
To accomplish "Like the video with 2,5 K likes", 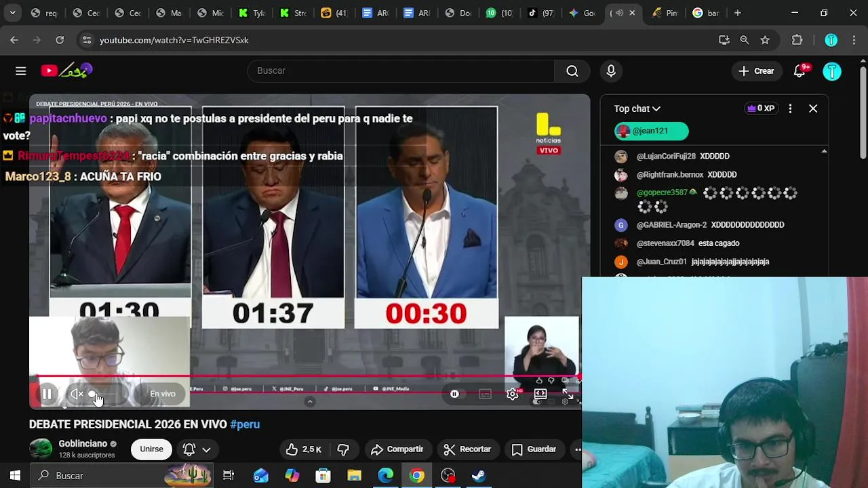I will tap(303, 449).
